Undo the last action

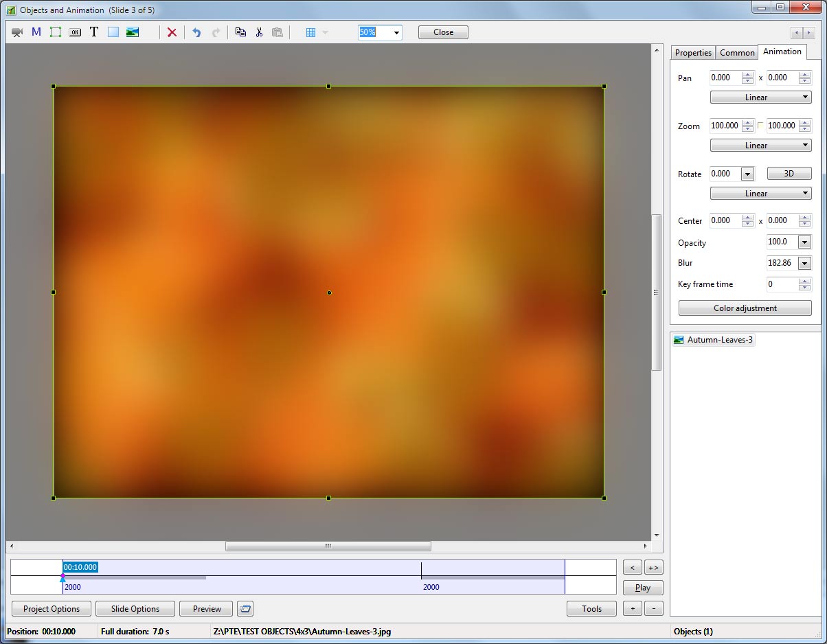[196, 32]
